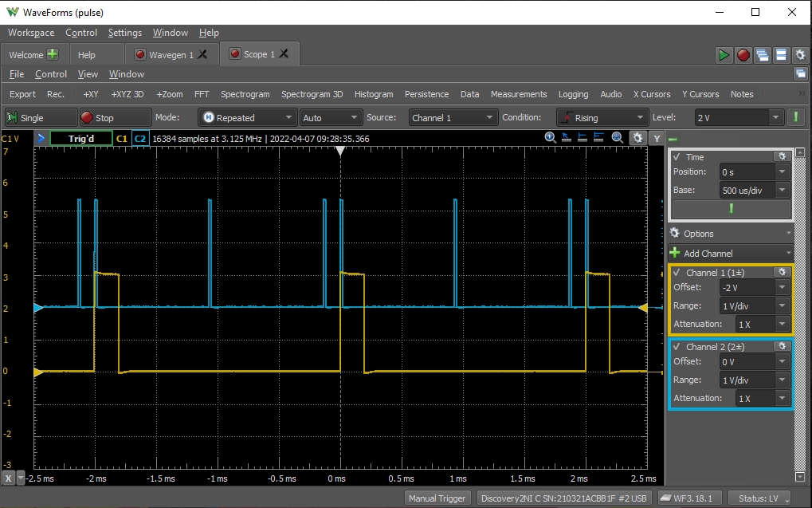The image size is (812, 508).
Task: Open the Workspace menu
Action: pyautogui.click(x=31, y=33)
